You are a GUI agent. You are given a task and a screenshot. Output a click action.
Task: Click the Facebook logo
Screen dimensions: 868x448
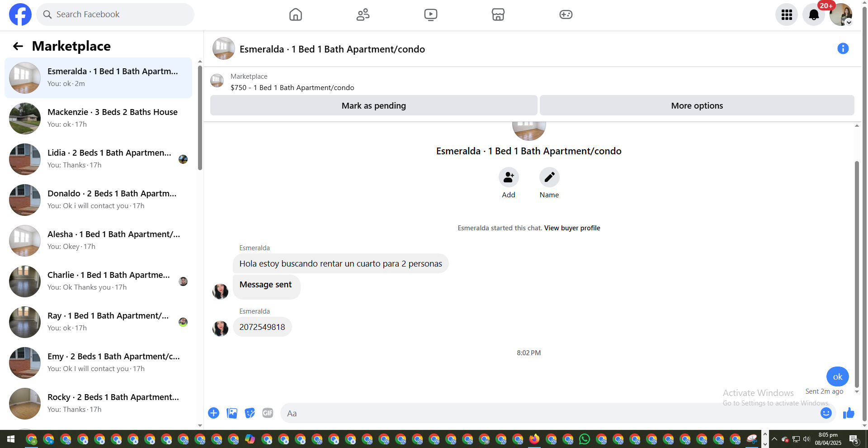tap(20, 14)
